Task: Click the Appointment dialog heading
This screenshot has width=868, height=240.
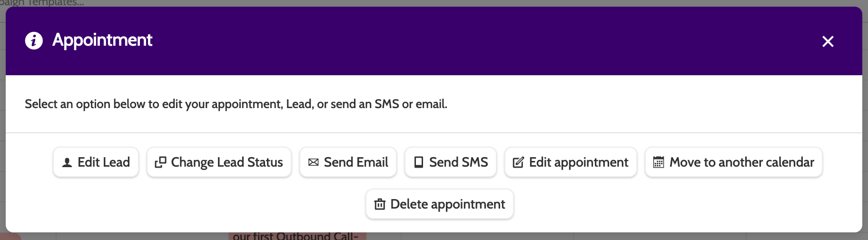Action: click(102, 40)
